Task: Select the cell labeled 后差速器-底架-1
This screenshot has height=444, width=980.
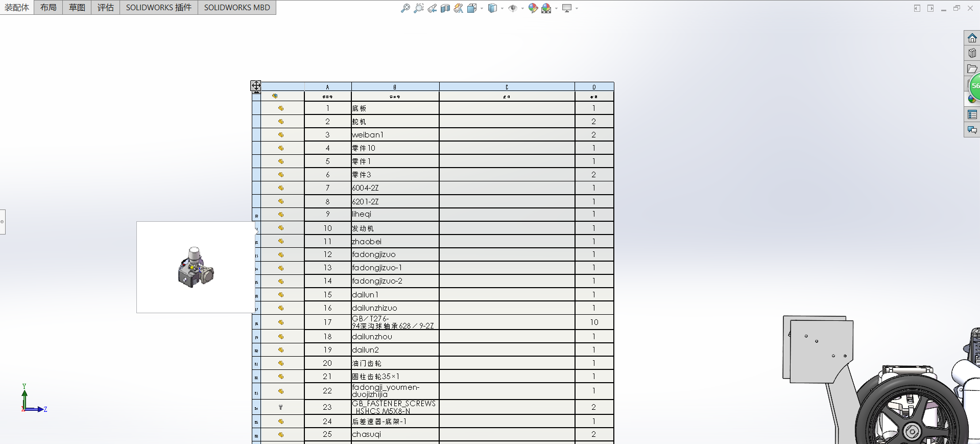Action: click(x=395, y=422)
